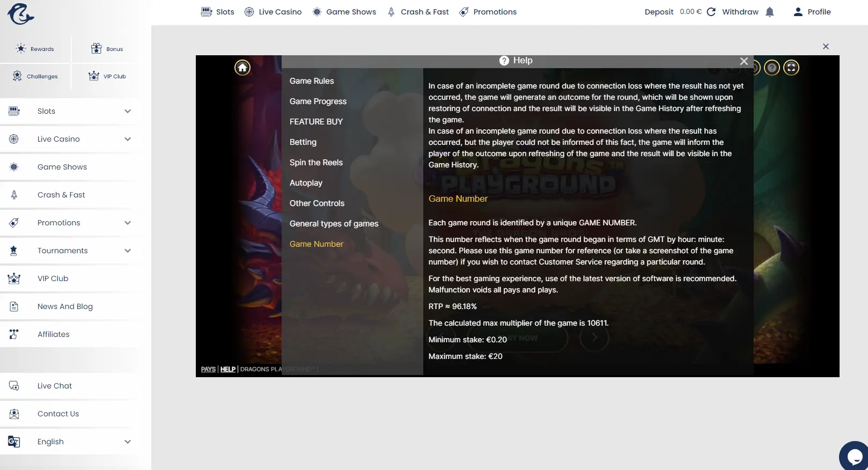Open News And Blog link

click(x=65, y=306)
